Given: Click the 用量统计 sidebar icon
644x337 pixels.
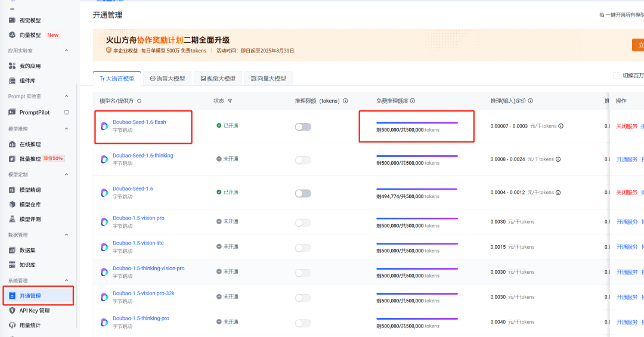Looking at the screenshot, I should tap(13, 325).
